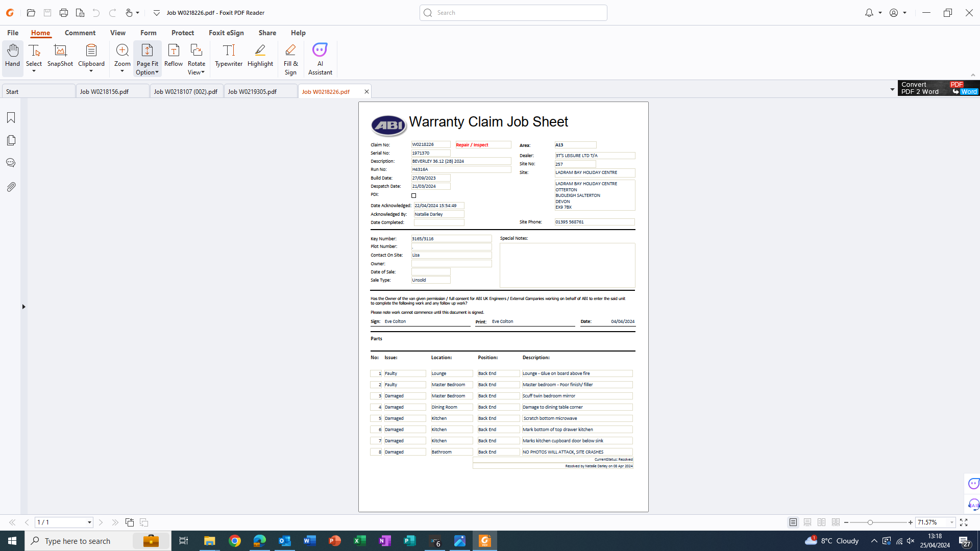
Task: Open the Comments side panel
Action: (11, 163)
